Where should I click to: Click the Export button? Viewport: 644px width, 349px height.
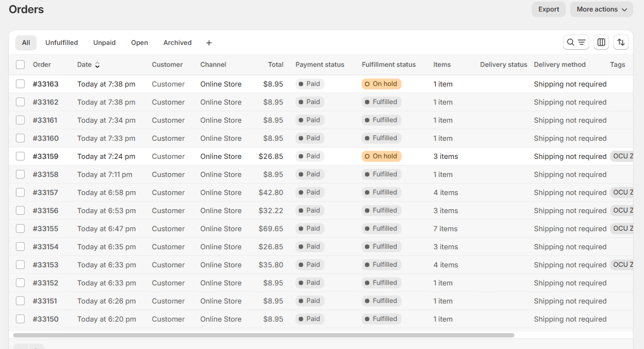(x=548, y=9)
